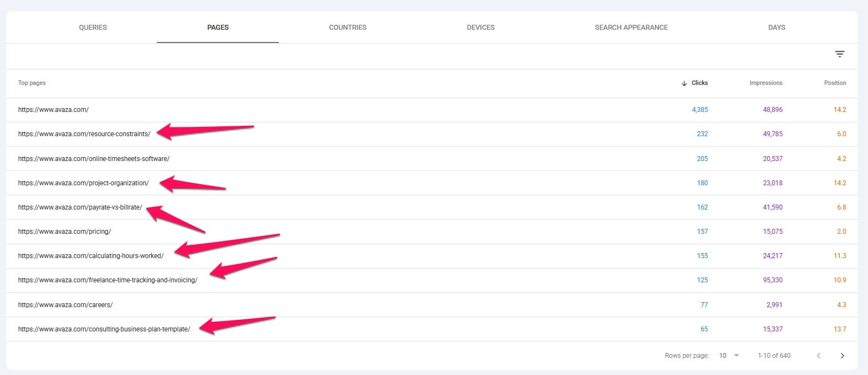868x375 pixels.
Task: Select the pricing URL row
Action: [432, 231]
